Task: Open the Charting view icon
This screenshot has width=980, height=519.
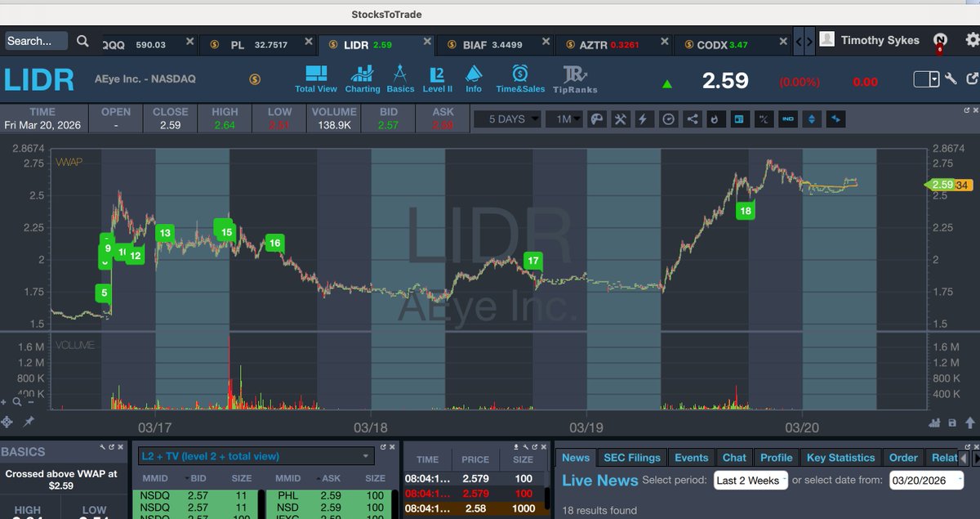Action: coord(362,78)
